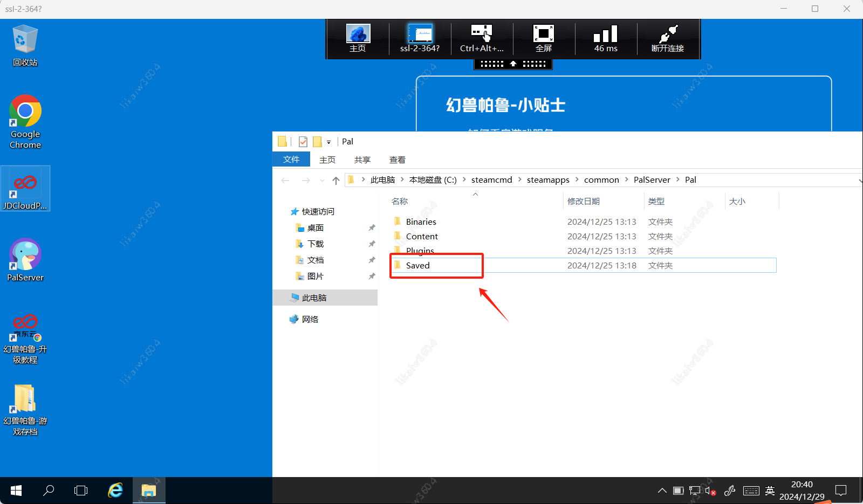Click 此电脑 in the address bar
Viewport: 863px width, 504px height.
pyautogui.click(x=383, y=180)
